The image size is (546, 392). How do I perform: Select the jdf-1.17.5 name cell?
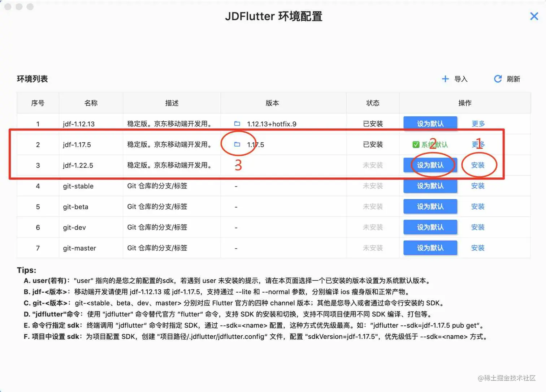click(77, 145)
